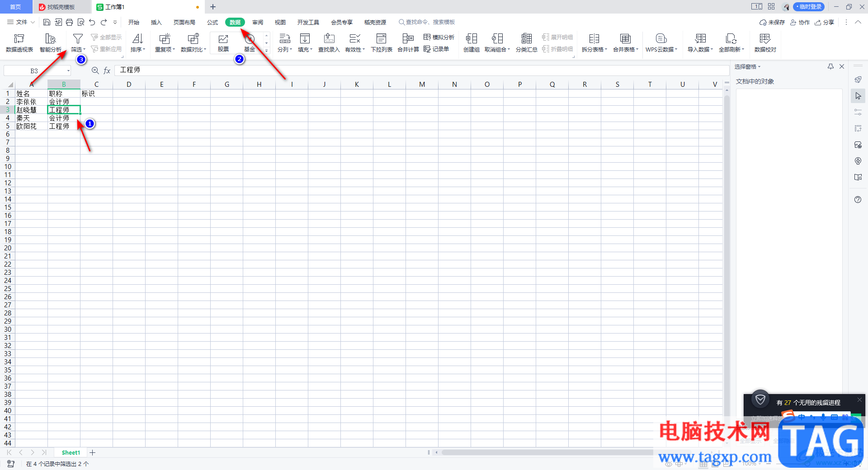Open the Developer Tools (开发工具) tab
Screen dimensions: 868x470
coord(308,22)
